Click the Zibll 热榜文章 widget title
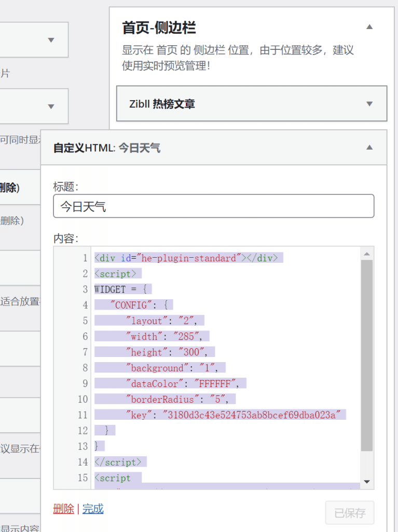This screenshot has height=532, width=398. [x=162, y=104]
